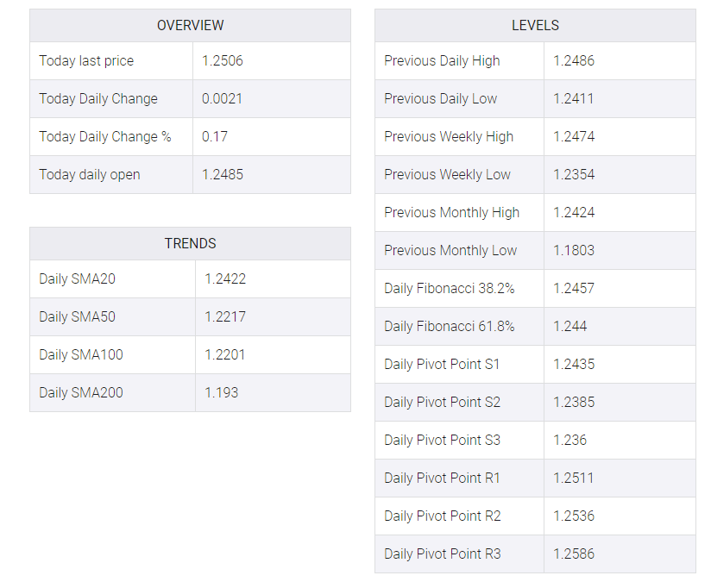Click the LEVELS table header
This screenshot has width=711, height=588.
pos(535,25)
